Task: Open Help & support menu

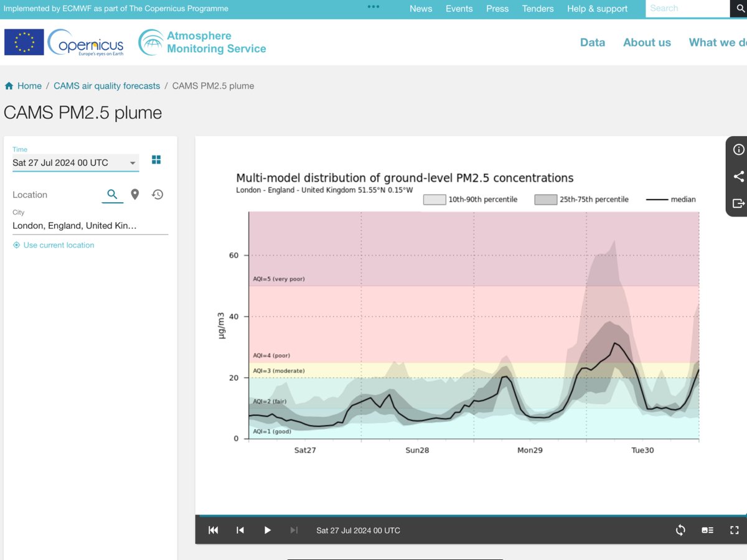Action: tap(598, 9)
